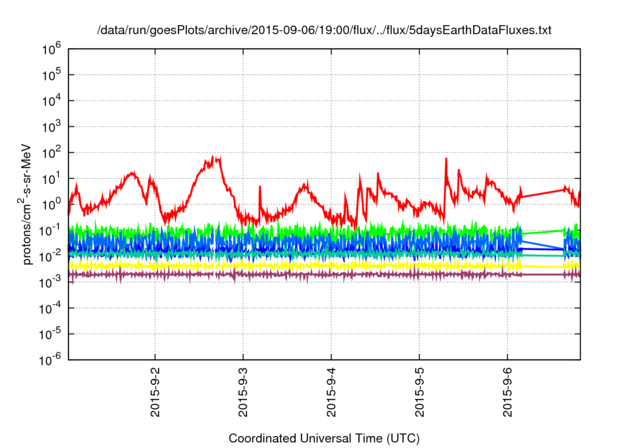Click the 2015-9-2 date label

point(155,392)
